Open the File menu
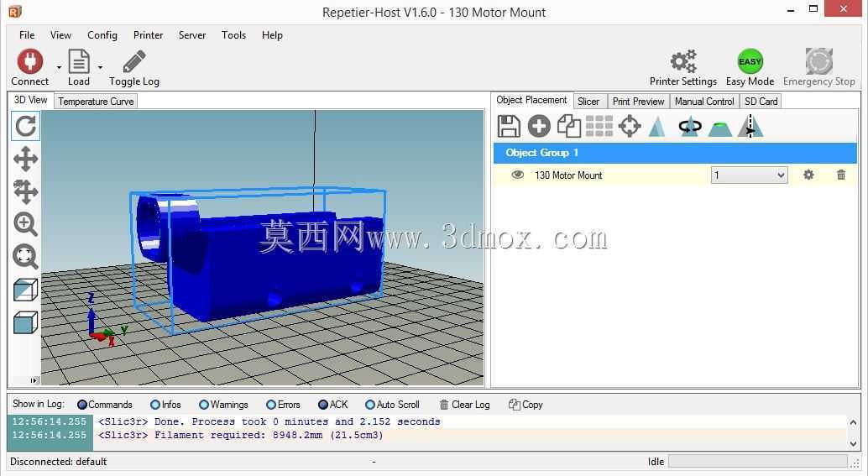The height and width of the screenshot is (476, 868). coord(27,35)
